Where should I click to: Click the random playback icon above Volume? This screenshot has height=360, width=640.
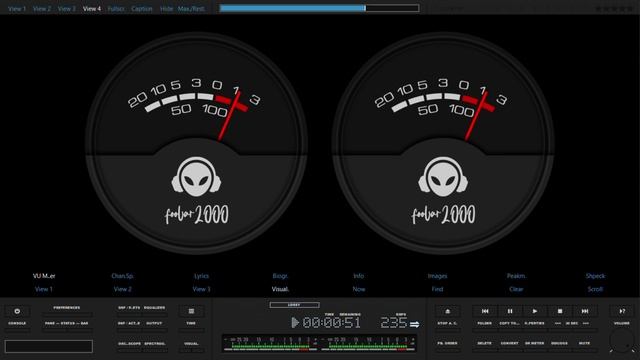point(622,311)
